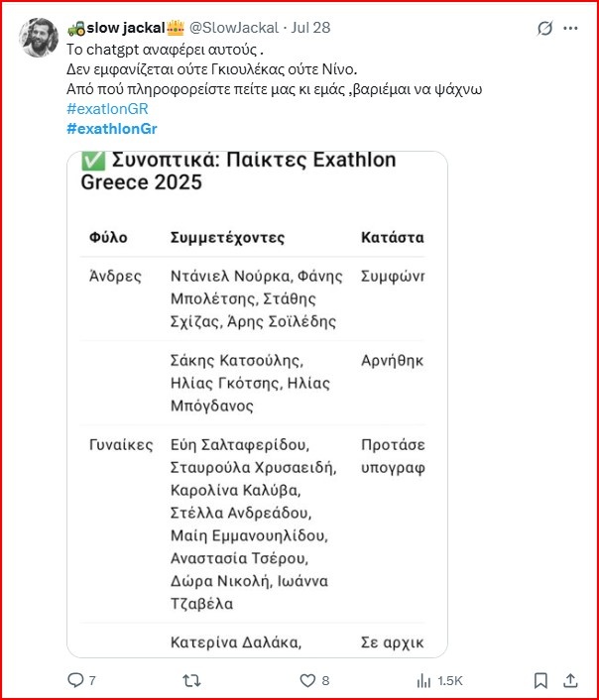
Task: Bookmark this post by SlowJackal
Action: point(540,680)
